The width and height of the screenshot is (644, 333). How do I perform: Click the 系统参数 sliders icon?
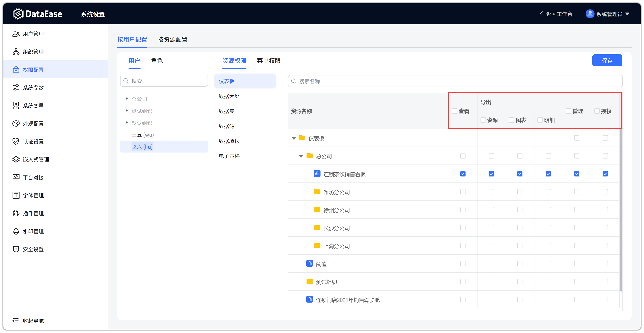tap(16, 88)
